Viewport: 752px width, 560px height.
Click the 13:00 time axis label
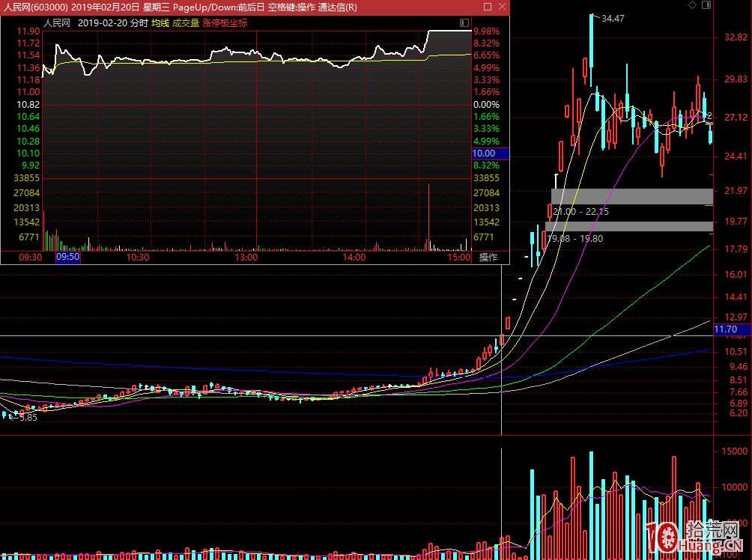(x=246, y=258)
